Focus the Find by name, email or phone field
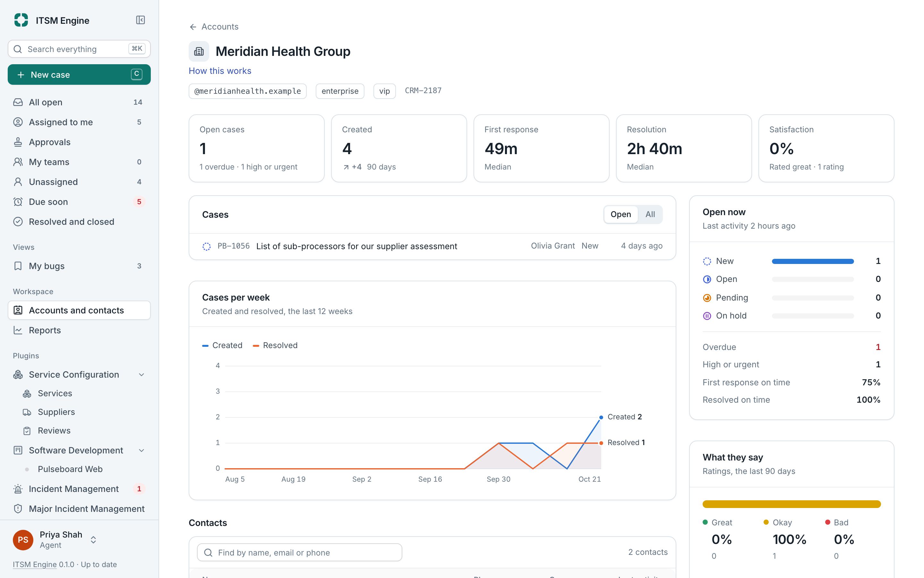This screenshot has height=578, width=924. tap(299, 552)
